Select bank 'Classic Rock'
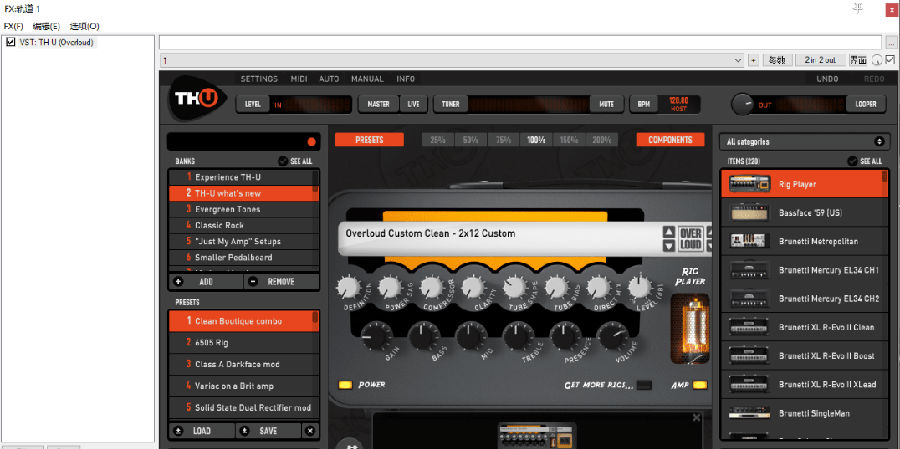 tap(243, 226)
